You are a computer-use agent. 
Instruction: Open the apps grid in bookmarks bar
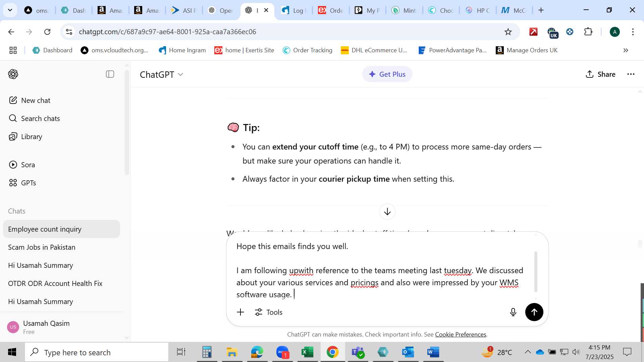point(13,50)
